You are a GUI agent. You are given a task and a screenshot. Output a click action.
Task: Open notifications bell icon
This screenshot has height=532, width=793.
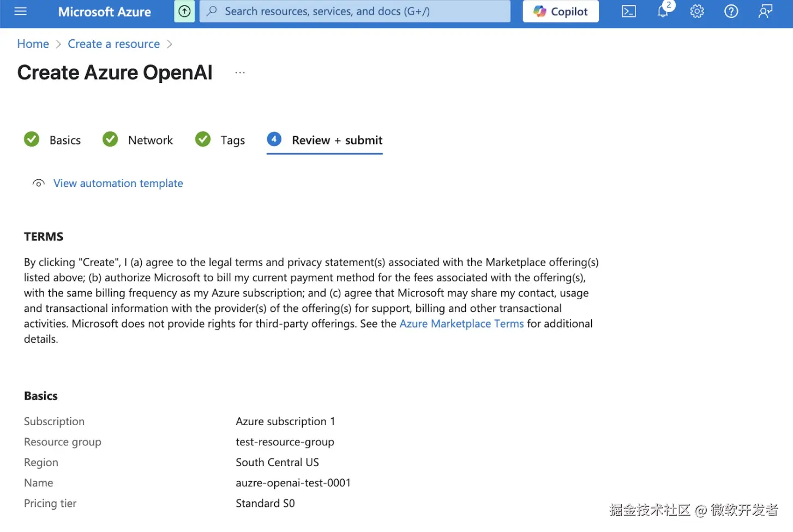click(663, 11)
